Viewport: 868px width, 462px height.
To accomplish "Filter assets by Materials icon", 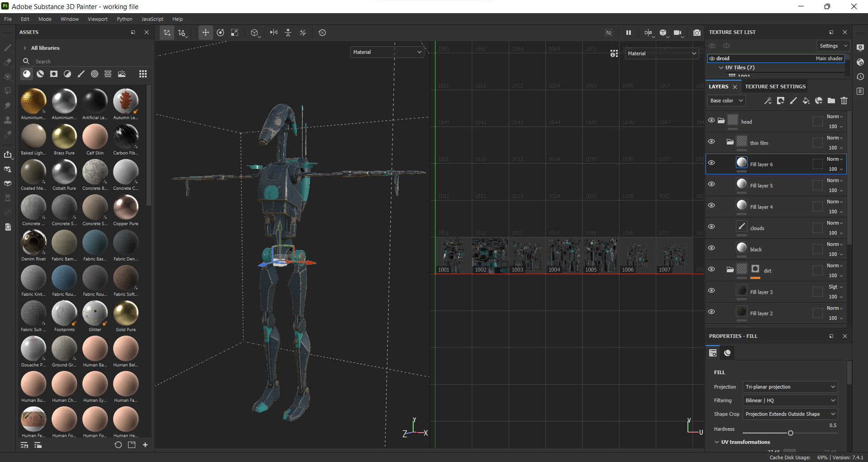I will point(27,74).
